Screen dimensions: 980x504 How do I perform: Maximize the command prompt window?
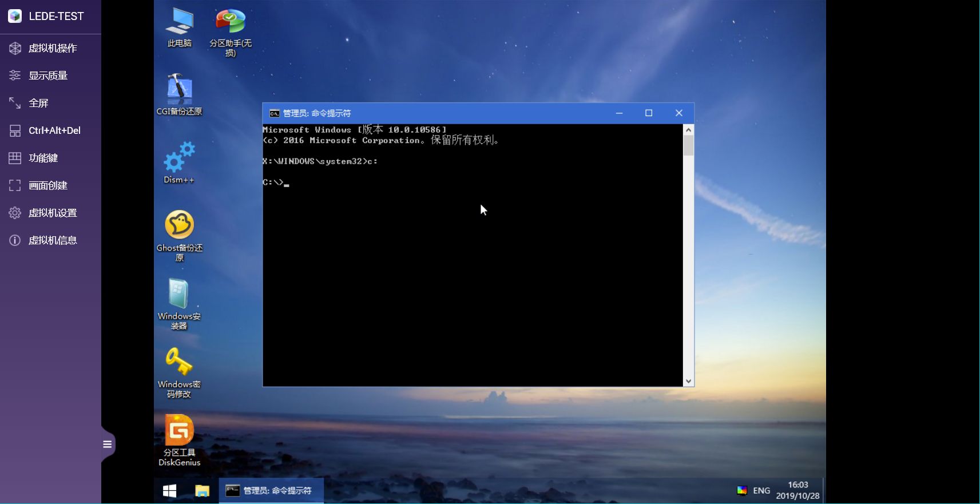tap(649, 113)
